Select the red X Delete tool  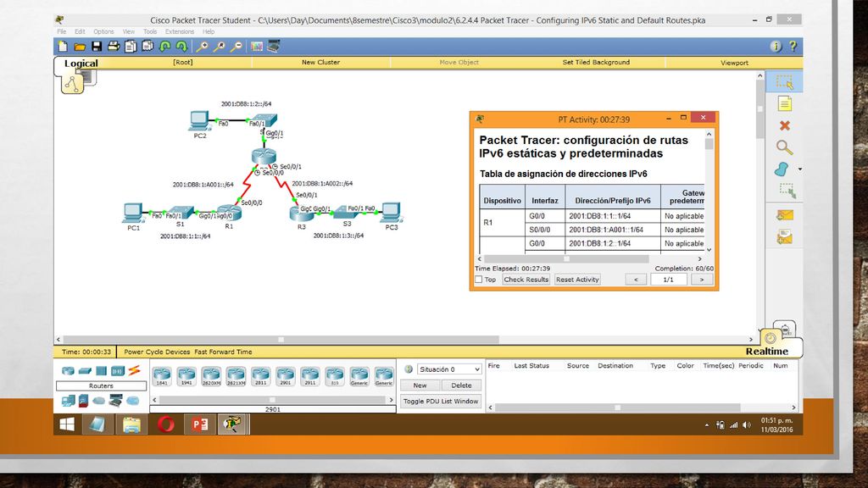click(x=784, y=125)
